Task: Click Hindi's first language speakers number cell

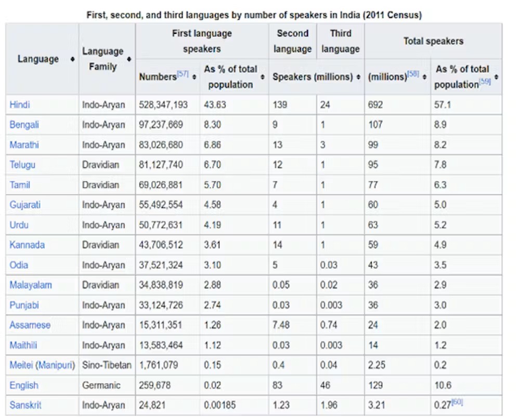Action: click(x=163, y=105)
